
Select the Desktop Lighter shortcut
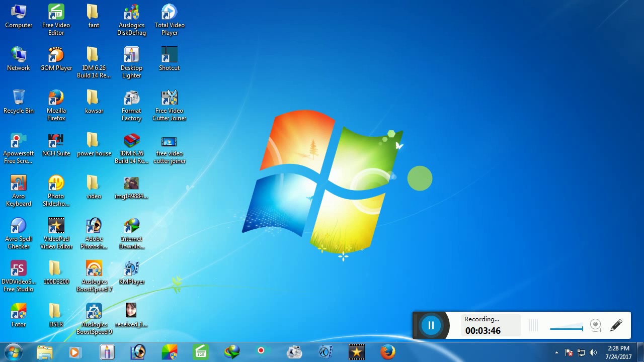click(131, 63)
